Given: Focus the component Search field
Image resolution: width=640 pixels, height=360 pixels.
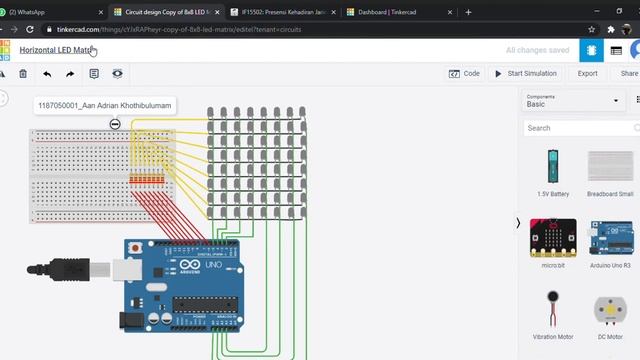Looking at the screenshot, I should pos(582,128).
